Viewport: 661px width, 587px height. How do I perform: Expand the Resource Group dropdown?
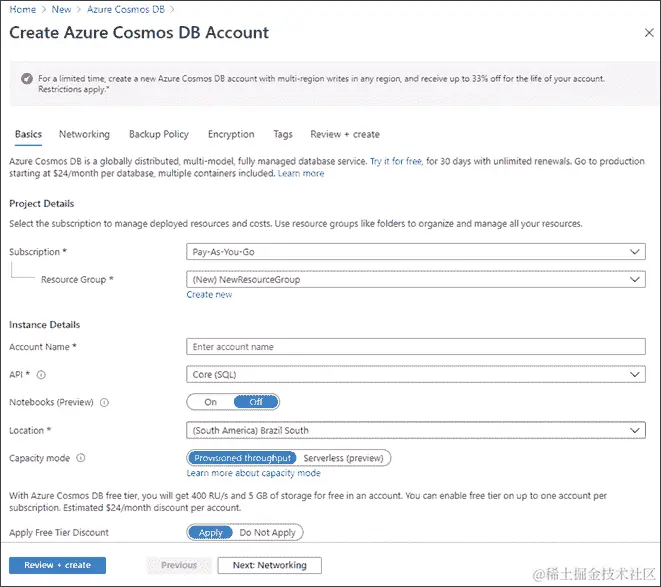point(416,280)
